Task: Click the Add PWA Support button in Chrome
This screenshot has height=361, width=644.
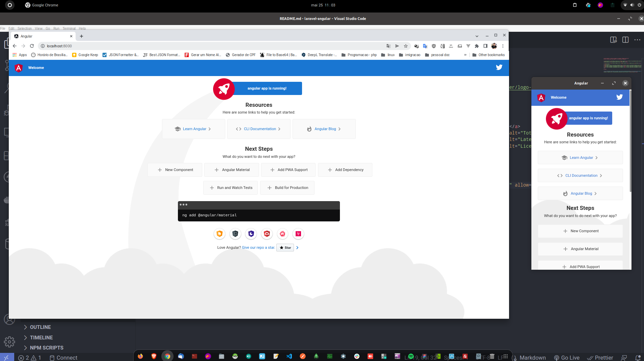Action: point(288,170)
